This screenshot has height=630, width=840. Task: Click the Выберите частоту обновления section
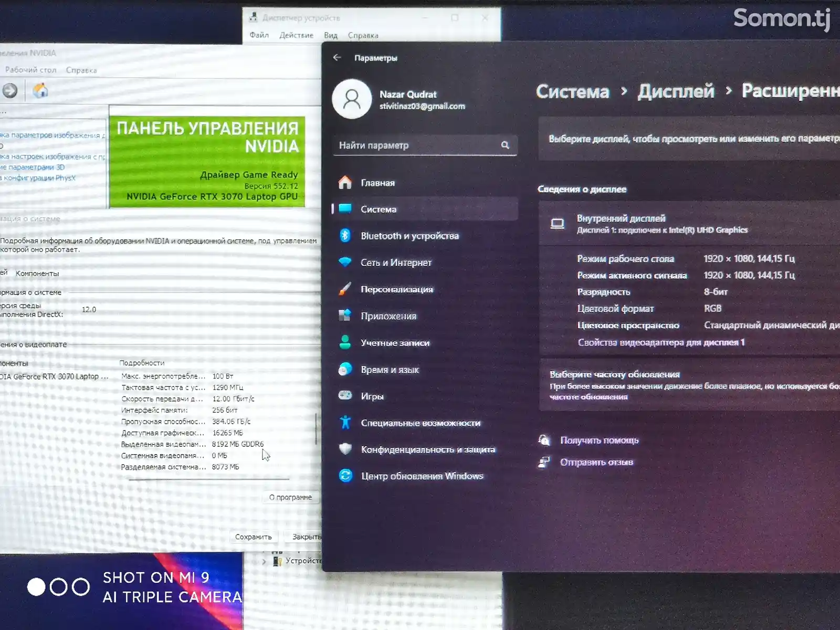[x=689, y=385]
